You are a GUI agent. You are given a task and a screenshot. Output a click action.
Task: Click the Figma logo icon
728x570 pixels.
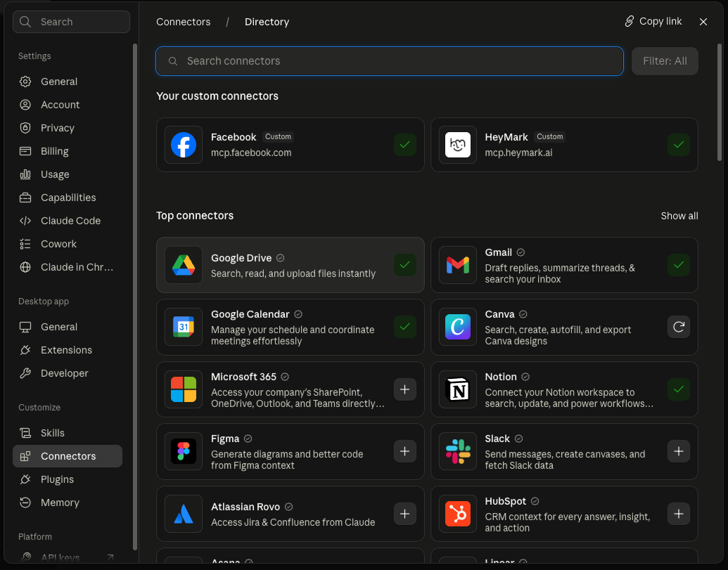coord(184,451)
